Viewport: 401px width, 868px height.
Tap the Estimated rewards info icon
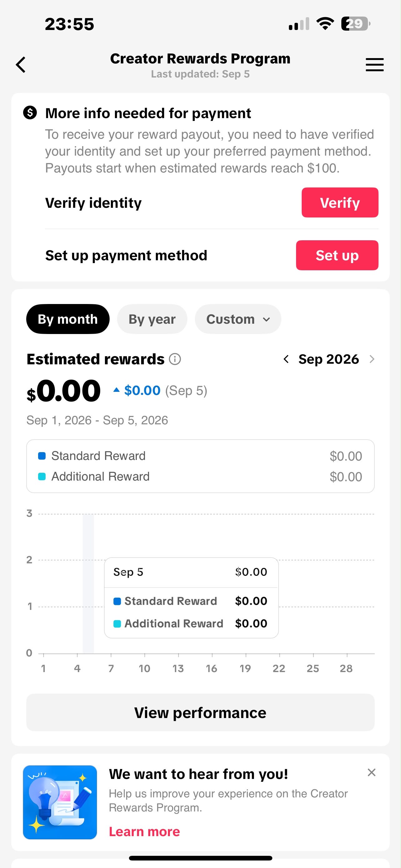coord(175,359)
